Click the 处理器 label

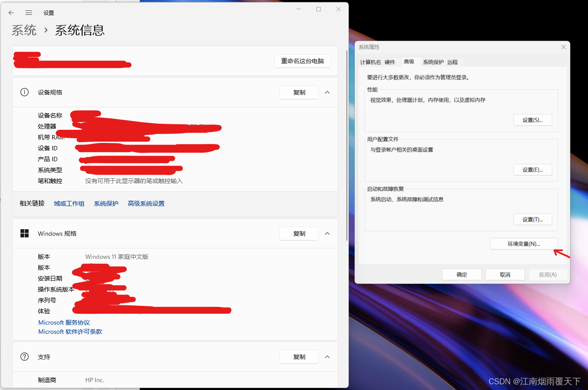(x=47, y=126)
